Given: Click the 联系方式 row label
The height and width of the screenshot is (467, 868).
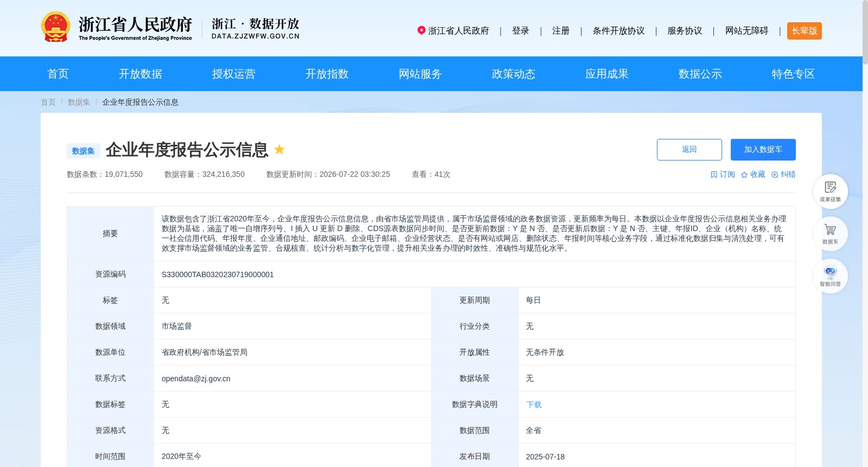Looking at the screenshot, I should pyautogui.click(x=110, y=379).
